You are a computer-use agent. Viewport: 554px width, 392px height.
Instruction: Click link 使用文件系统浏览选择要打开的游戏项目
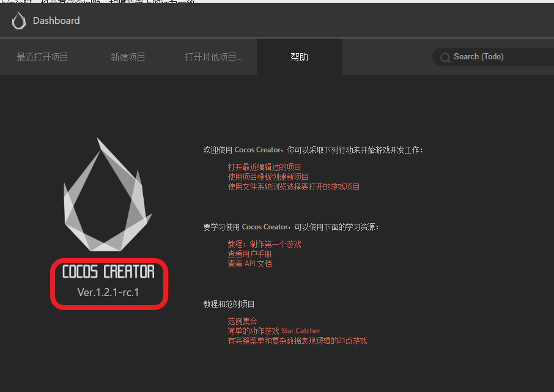294,187
